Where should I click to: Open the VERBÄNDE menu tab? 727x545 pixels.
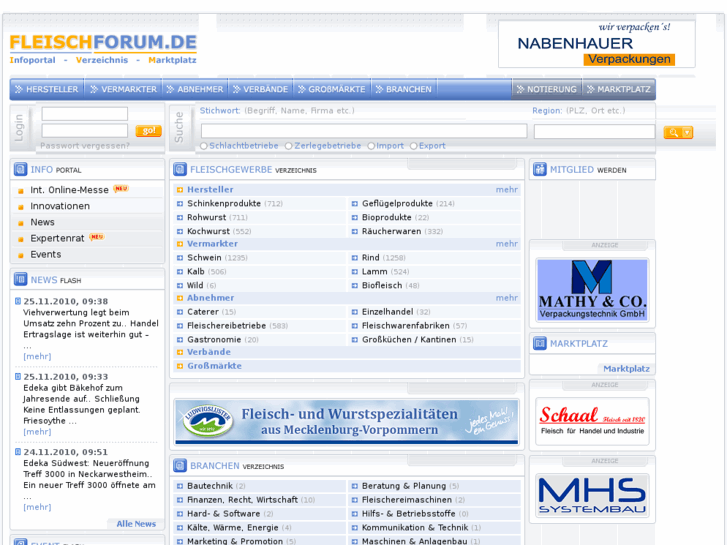261,89
